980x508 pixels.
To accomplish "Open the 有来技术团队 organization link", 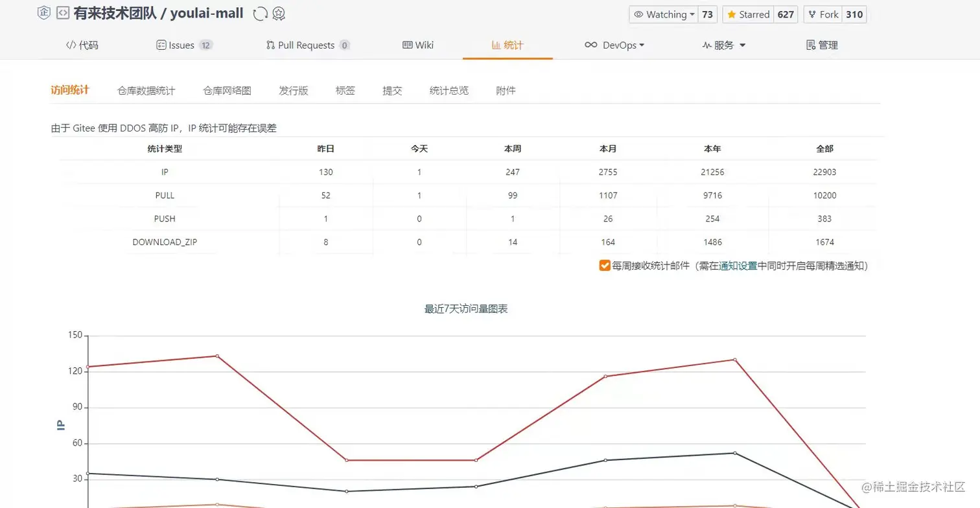I will 115,14.
